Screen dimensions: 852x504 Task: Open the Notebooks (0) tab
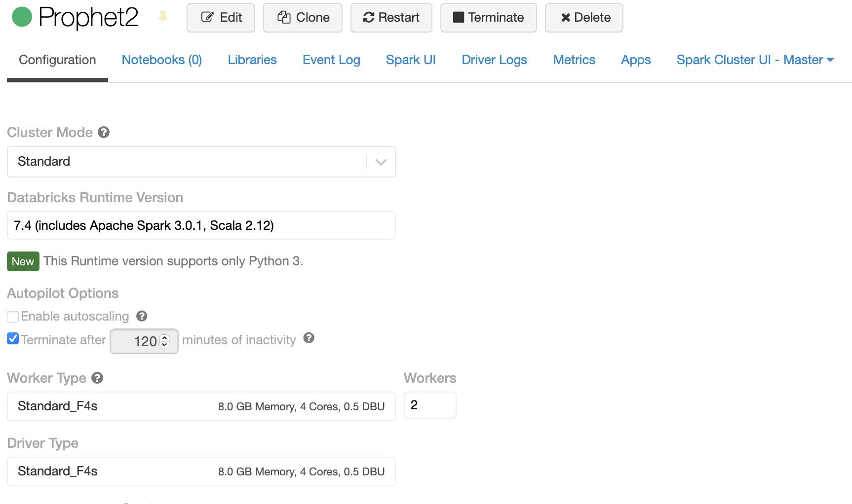coord(162,60)
